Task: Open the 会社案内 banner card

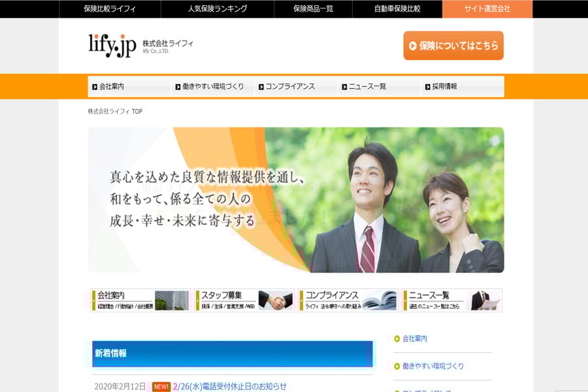Action: (x=140, y=300)
